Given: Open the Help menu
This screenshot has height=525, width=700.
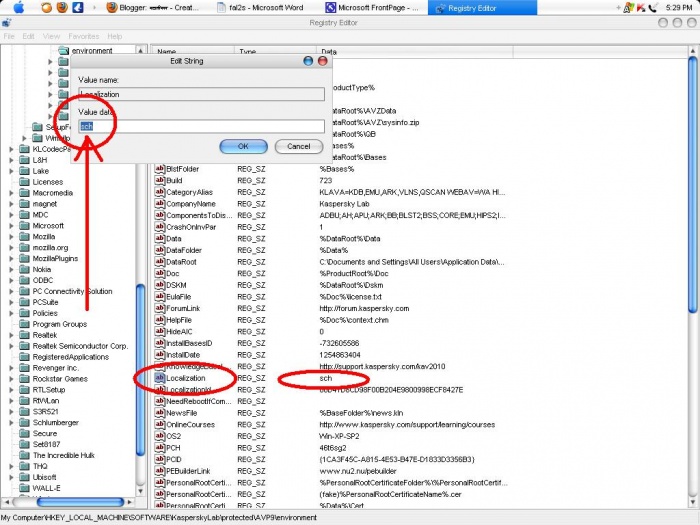Looking at the screenshot, I should [114, 36].
